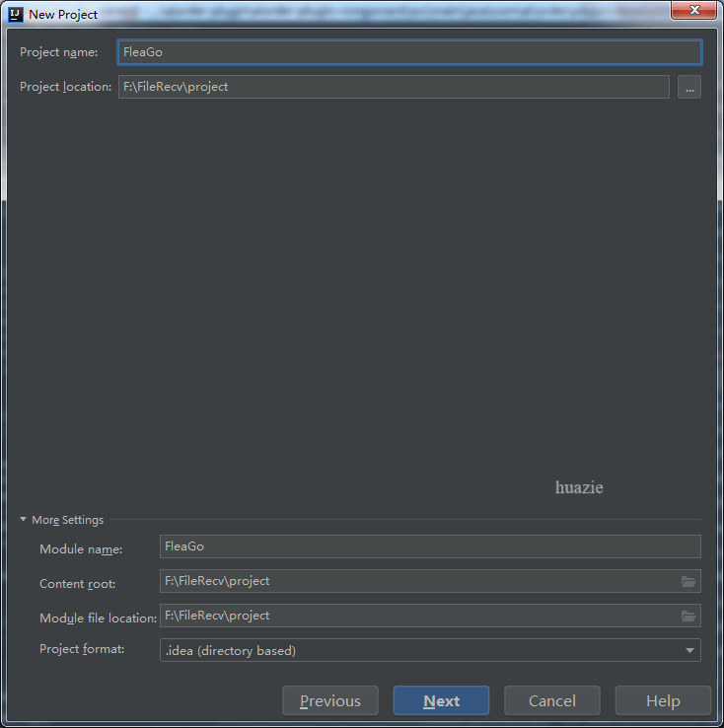Proceed with the Next button

[441, 700]
